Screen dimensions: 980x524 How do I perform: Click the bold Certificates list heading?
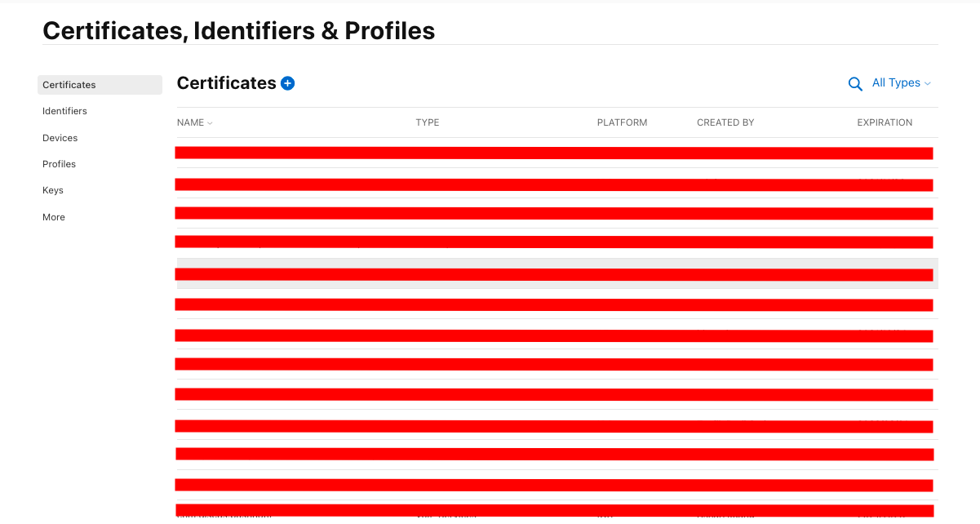(x=227, y=83)
